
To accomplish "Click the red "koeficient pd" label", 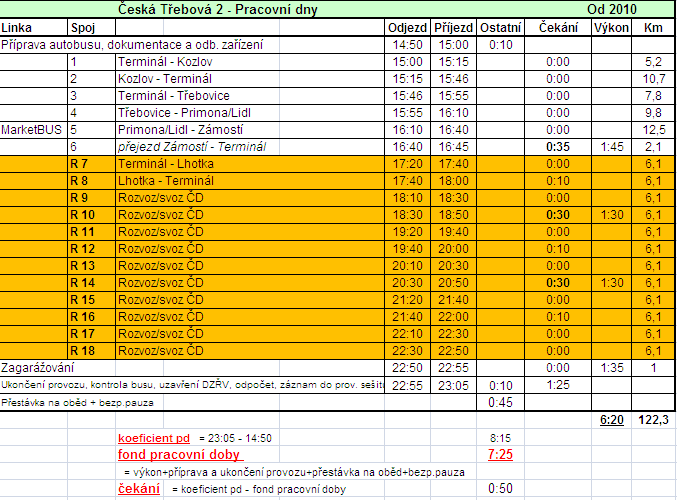I will pos(154,438).
